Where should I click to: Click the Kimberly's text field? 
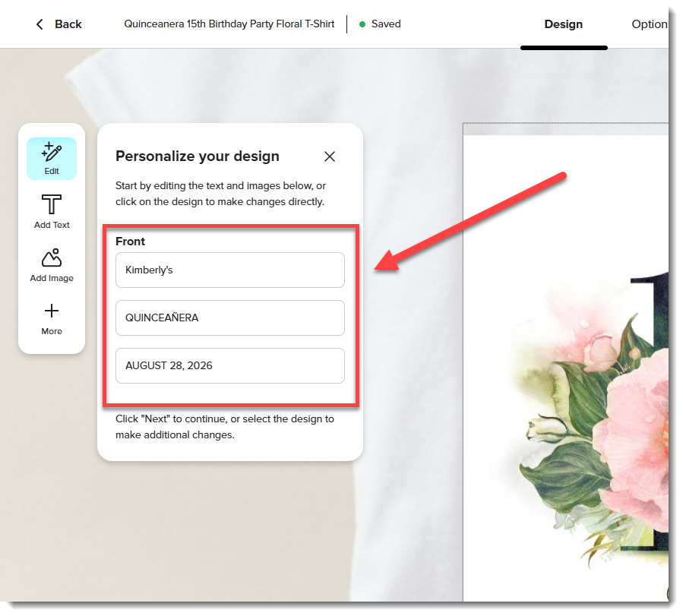tap(229, 270)
